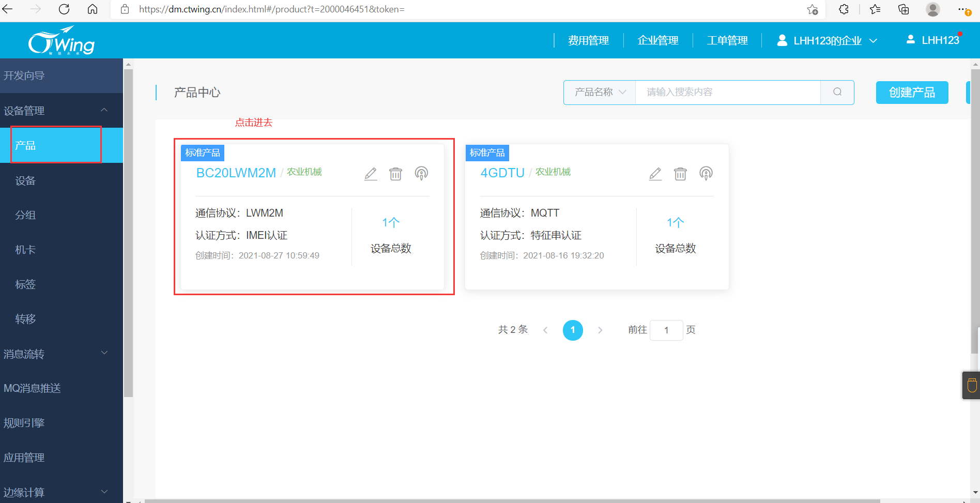This screenshot has height=503, width=980.
Task: Open 开发向导 in the sidebar
Action: [62, 75]
